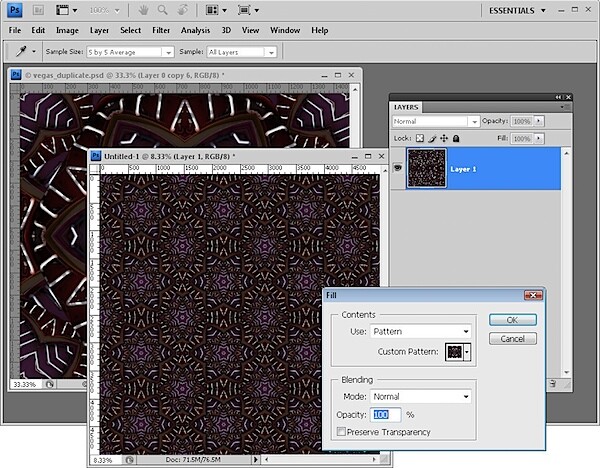The height and width of the screenshot is (468, 600).
Task: Select the LAYERS panel tab
Action: [x=406, y=107]
